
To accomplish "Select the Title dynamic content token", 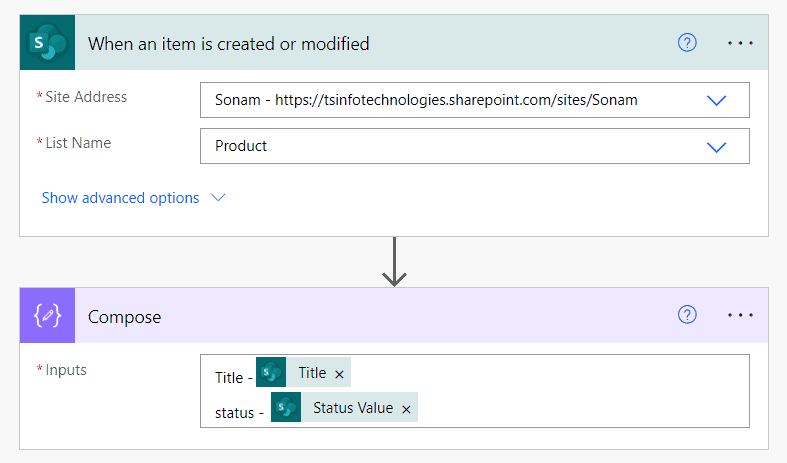I will [x=312, y=373].
